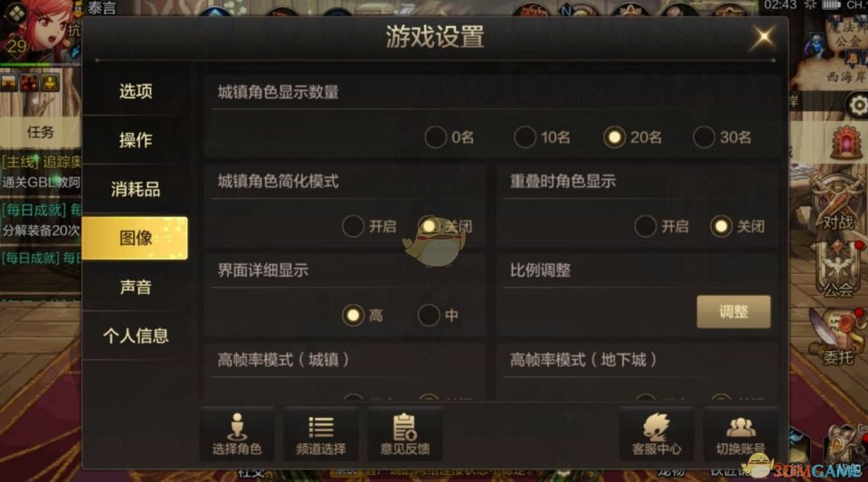Enable 开启 for 城镇角色简化模式
The width and height of the screenshot is (868, 482).
354,226
